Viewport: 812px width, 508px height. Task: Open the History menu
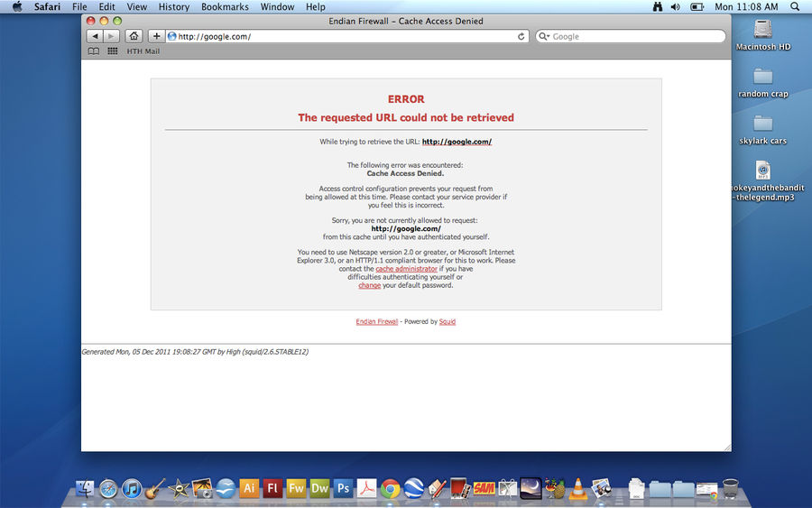173,6
